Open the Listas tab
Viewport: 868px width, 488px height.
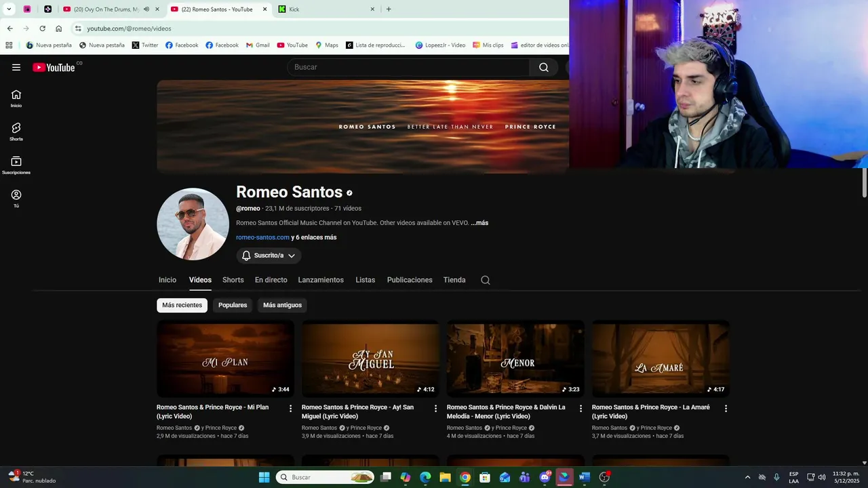coord(366,280)
